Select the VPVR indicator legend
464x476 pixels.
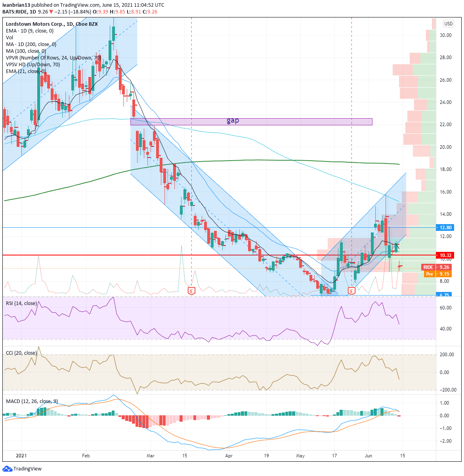[x=53, y=58]
